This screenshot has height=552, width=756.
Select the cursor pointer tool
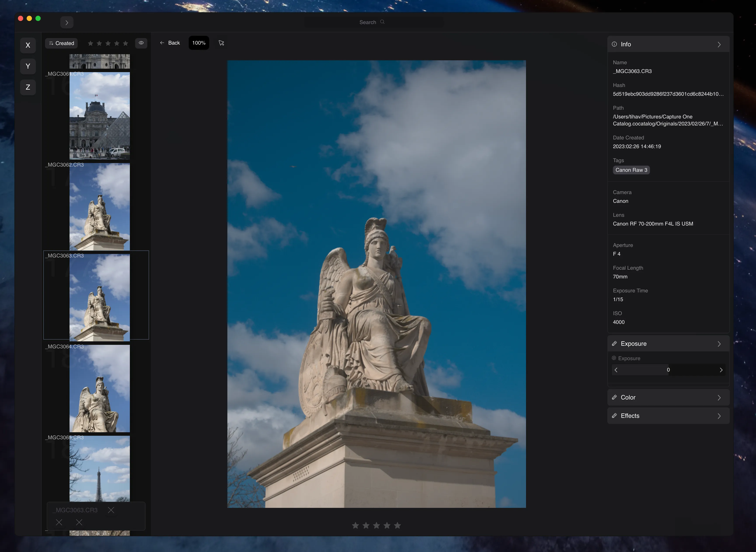[x=221, y=43]
